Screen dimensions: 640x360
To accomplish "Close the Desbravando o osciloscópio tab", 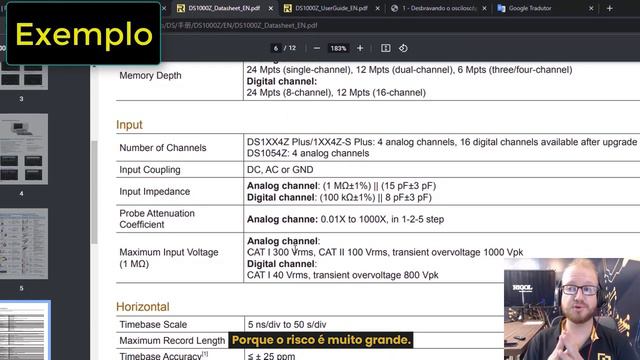I will (x=484, y=8).
